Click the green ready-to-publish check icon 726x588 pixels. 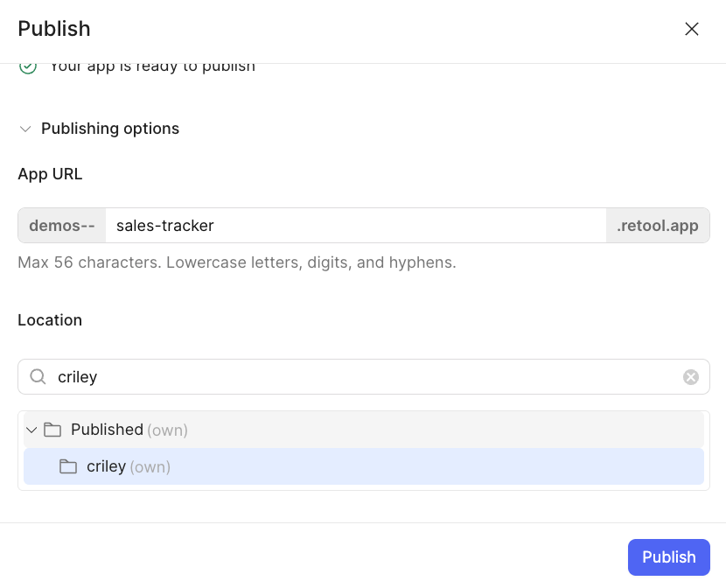(28, 67)
